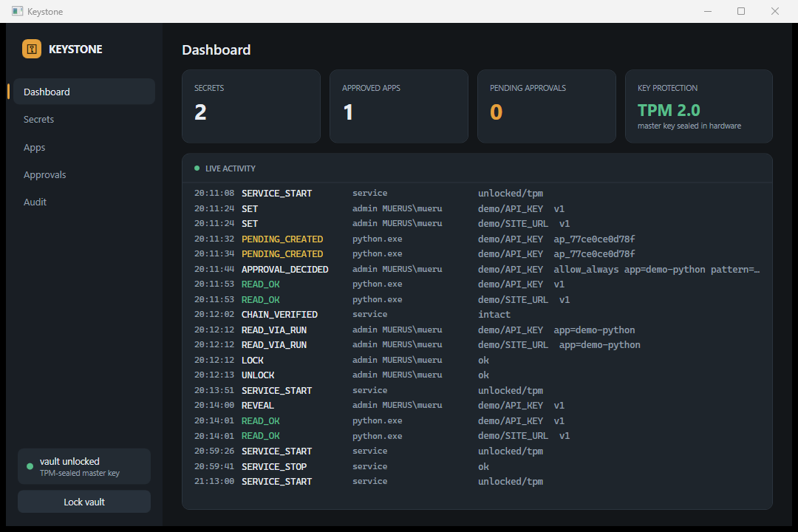Click the green vault unlocked status dot
This screenshot has width=798, height=532.
30,466
